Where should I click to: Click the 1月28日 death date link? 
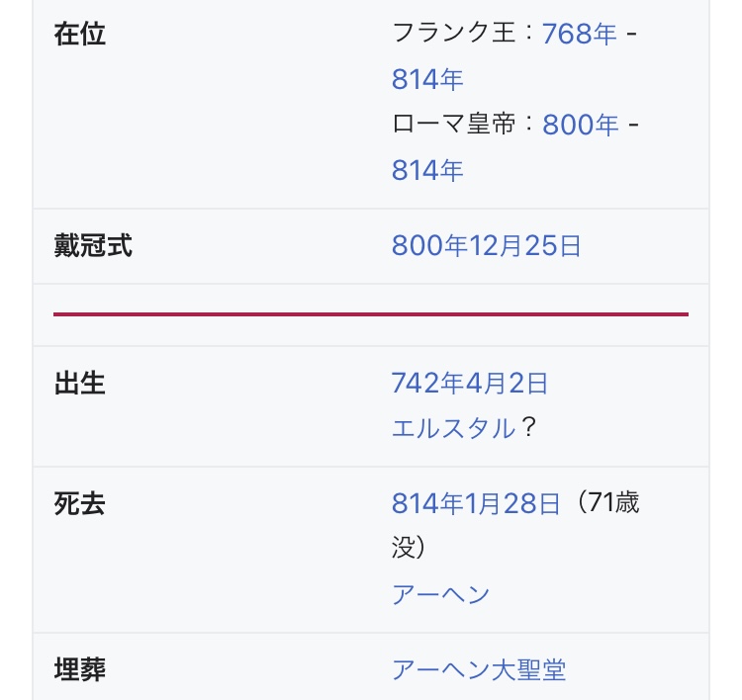pos(512,503)
